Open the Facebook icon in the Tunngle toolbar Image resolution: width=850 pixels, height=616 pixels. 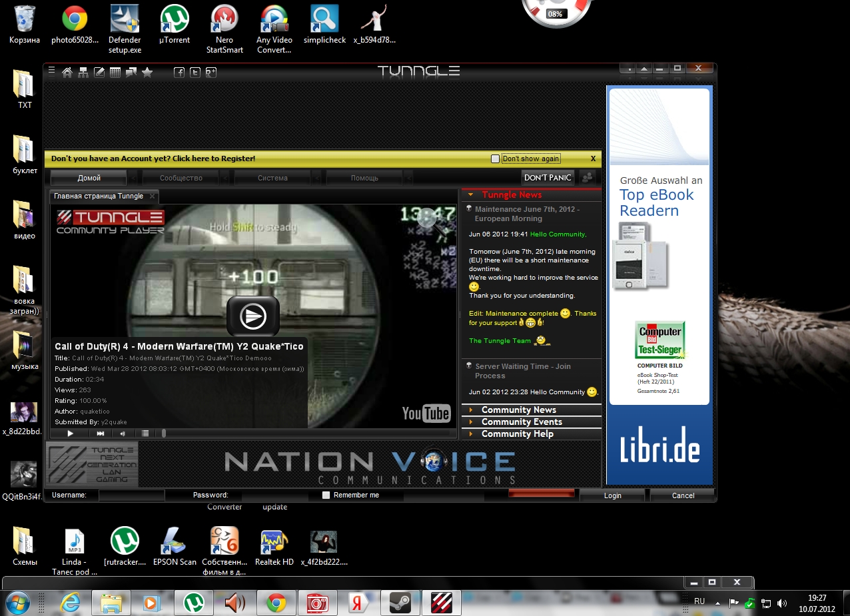(x=179, y=73)
